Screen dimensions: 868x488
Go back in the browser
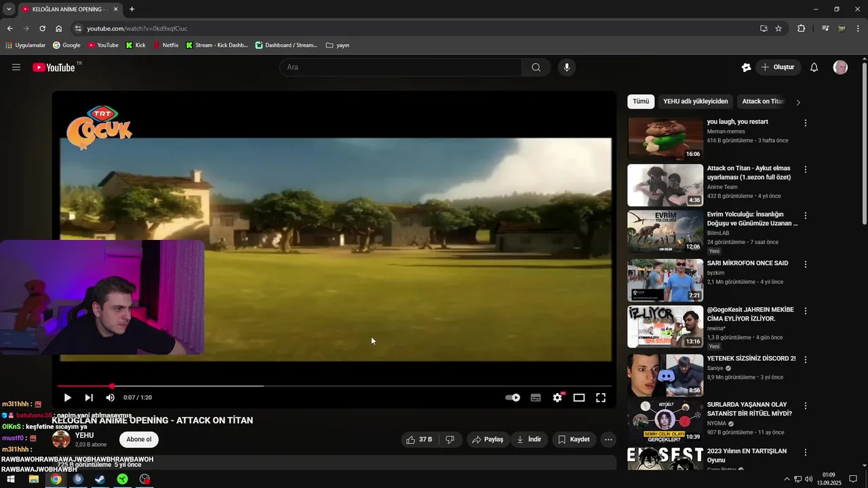point(9,28)
